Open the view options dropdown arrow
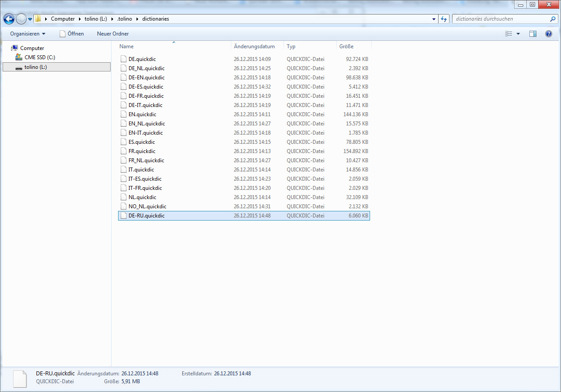Image resolution: width=561 pixels, height=392 pixels. pyautogui.click(x=518, y=34)
